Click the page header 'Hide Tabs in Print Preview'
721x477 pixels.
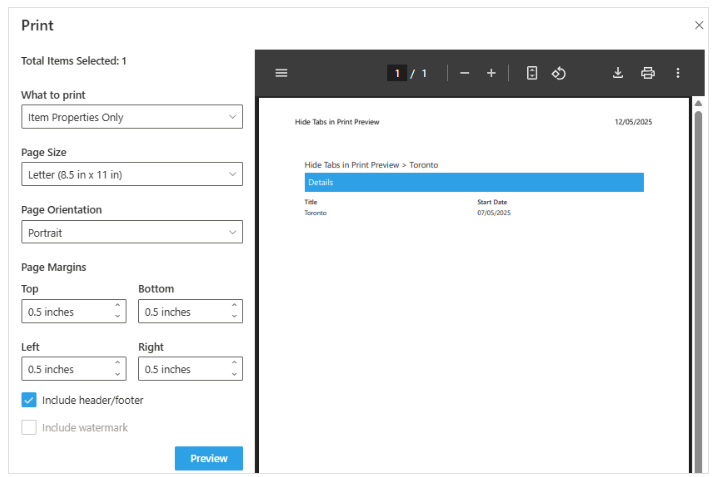(x=337, y=122)
